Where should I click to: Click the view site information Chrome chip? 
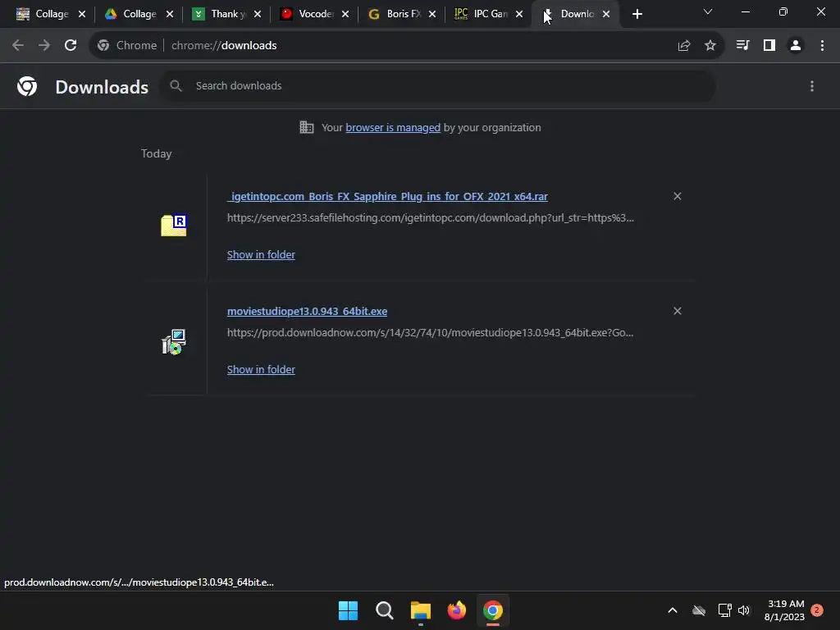point(127,46)
